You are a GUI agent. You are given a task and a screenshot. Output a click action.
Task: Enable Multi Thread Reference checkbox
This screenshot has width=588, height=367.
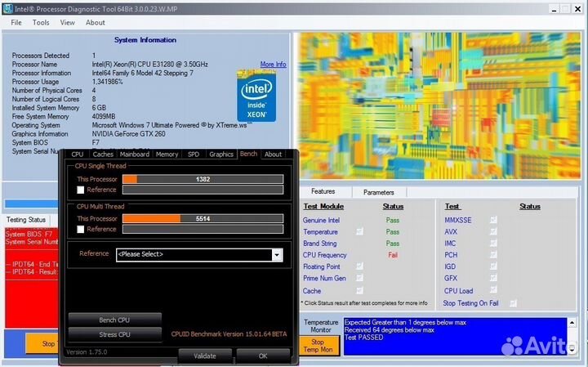(80, 230)
